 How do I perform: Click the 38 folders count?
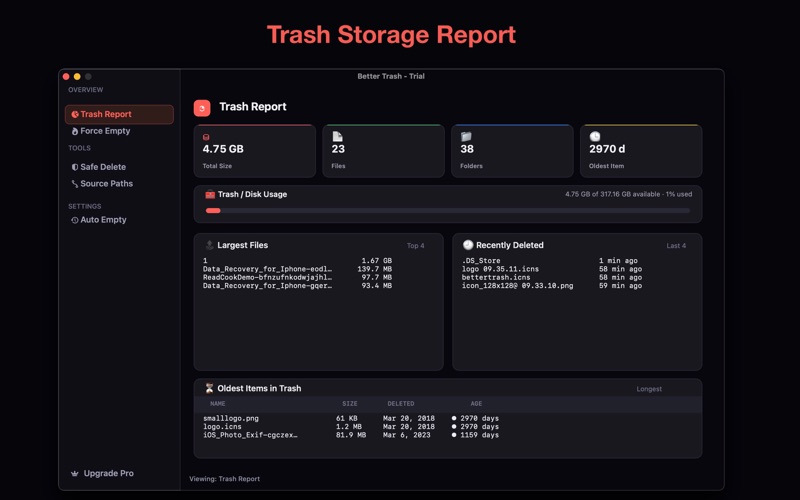[x=467, y=149]
